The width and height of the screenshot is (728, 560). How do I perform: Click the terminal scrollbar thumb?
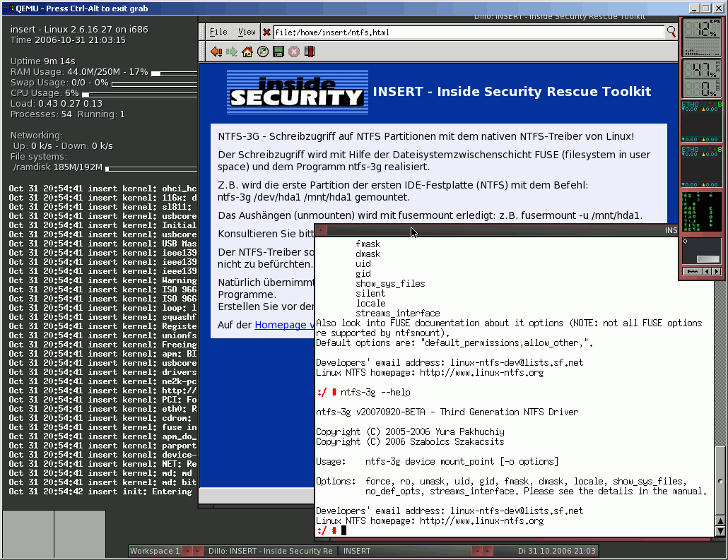(720, 481)
